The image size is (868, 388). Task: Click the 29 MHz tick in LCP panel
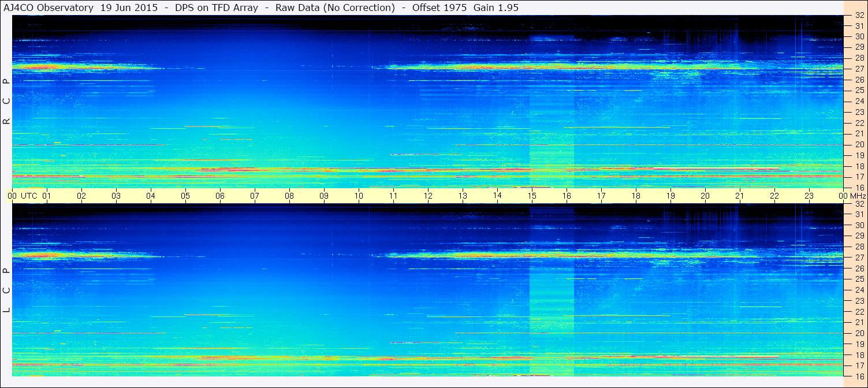pos(859,236)
